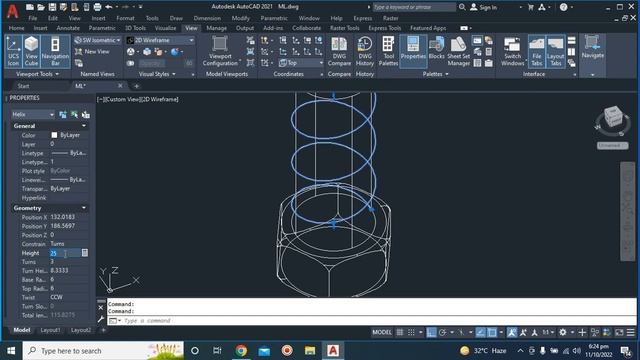Click the Quick Select icon in Properties
Image resolution: width=640 pixels, height=360 pixels.
pyautogui.click(x=86, y=115)
